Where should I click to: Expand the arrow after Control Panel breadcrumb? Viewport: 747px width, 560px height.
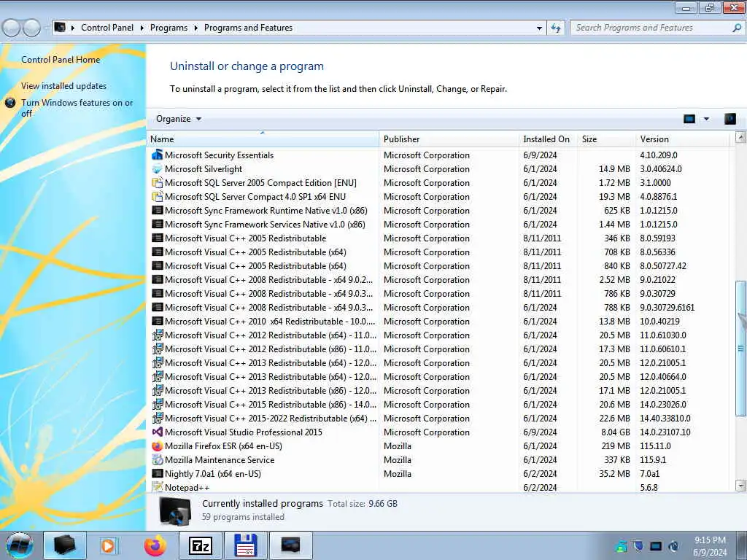[x=142, y=28]
